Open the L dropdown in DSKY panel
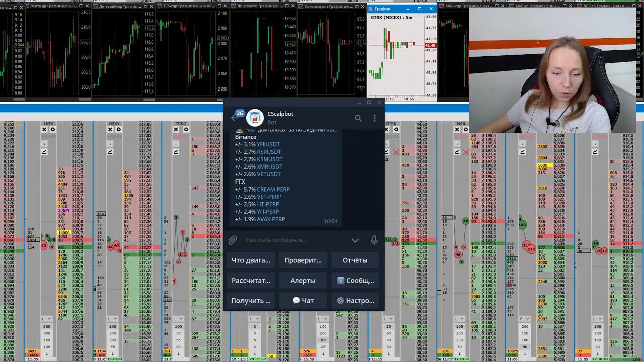 pyautogui.click(x=112, y=319)
